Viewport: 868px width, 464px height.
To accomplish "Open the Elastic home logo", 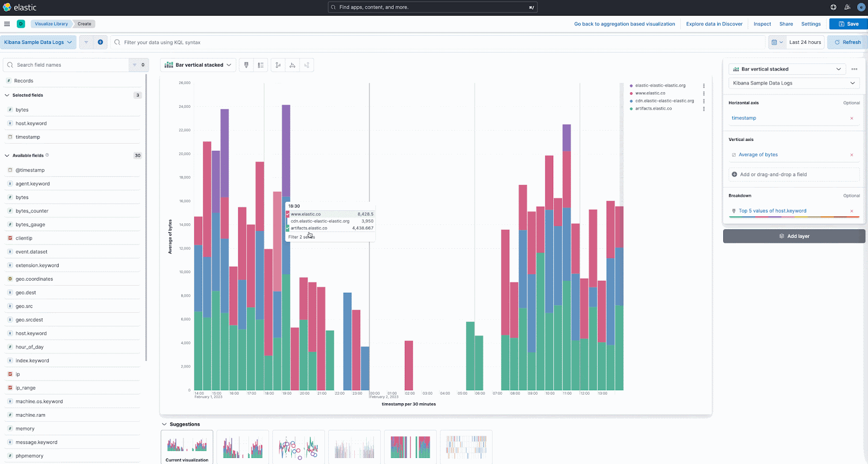I will (20, 8).
